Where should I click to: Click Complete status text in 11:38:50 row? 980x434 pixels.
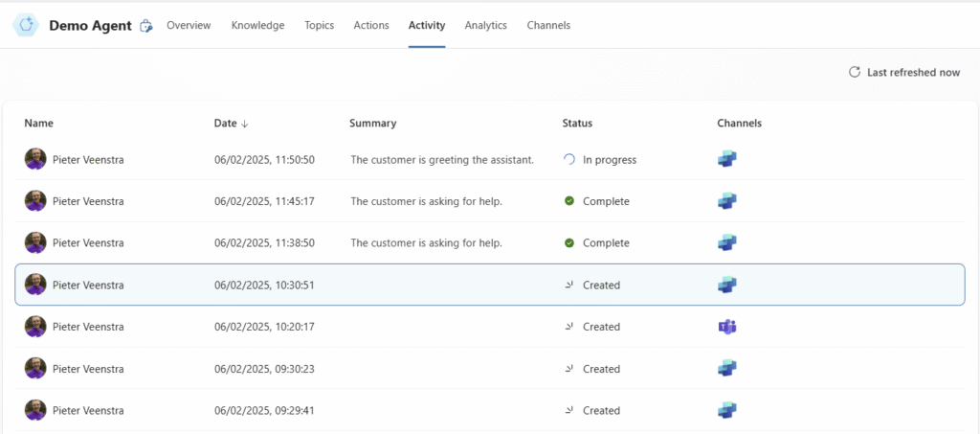(x=606, y=242)
